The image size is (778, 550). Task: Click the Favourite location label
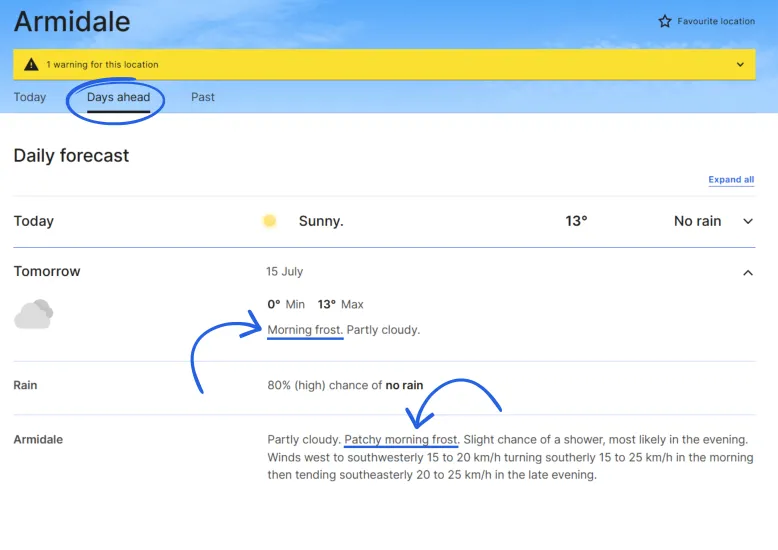tap(716, 21)
